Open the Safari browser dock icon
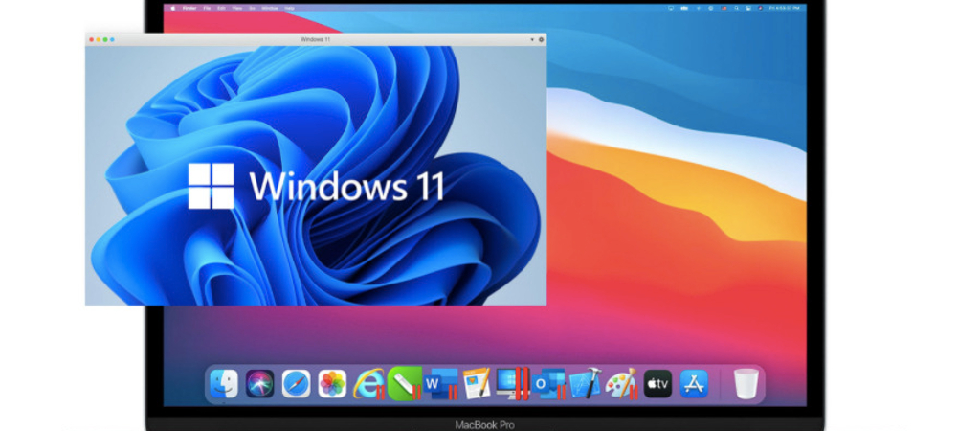 coord(296,384)
